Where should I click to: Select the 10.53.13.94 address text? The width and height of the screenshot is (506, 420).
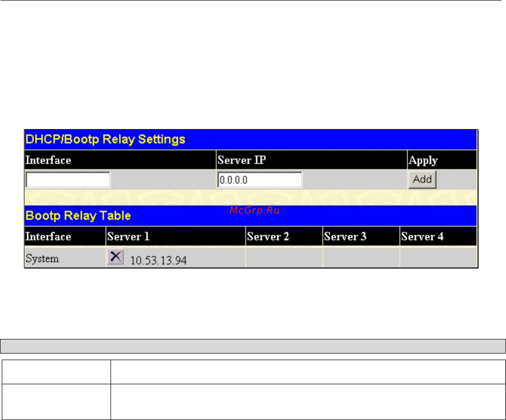pos(158,260)
